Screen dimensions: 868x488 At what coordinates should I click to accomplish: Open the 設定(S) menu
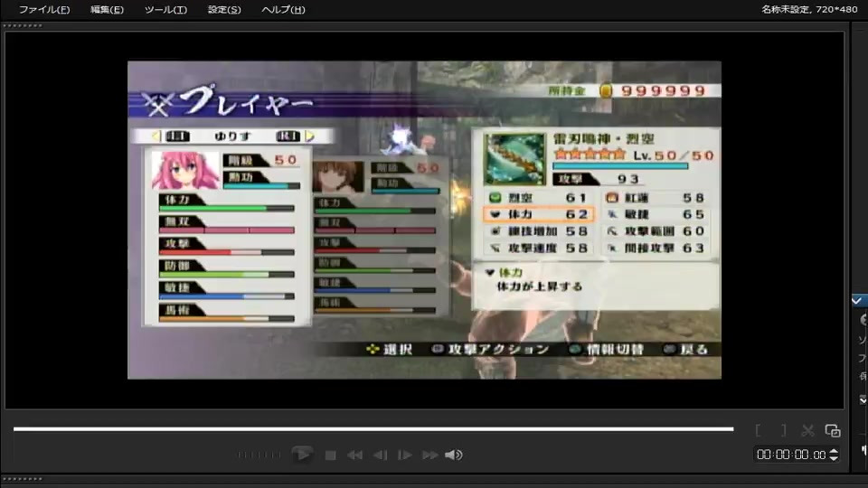coord(224,9)
